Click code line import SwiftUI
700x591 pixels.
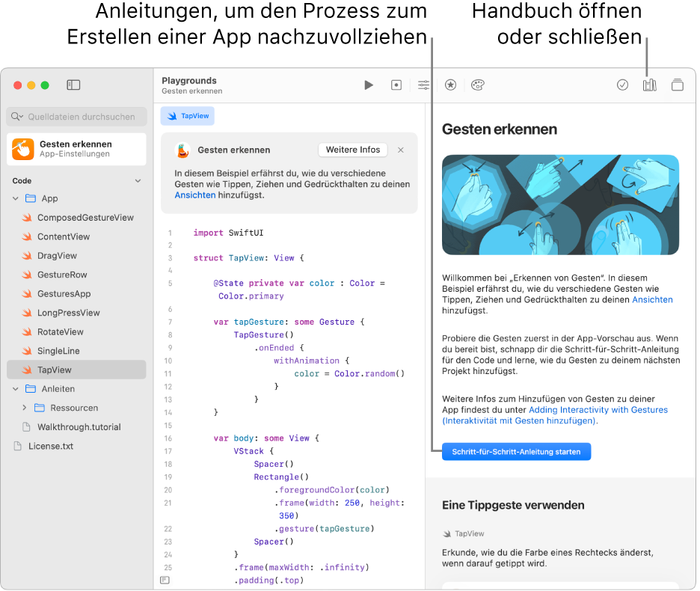228,233
